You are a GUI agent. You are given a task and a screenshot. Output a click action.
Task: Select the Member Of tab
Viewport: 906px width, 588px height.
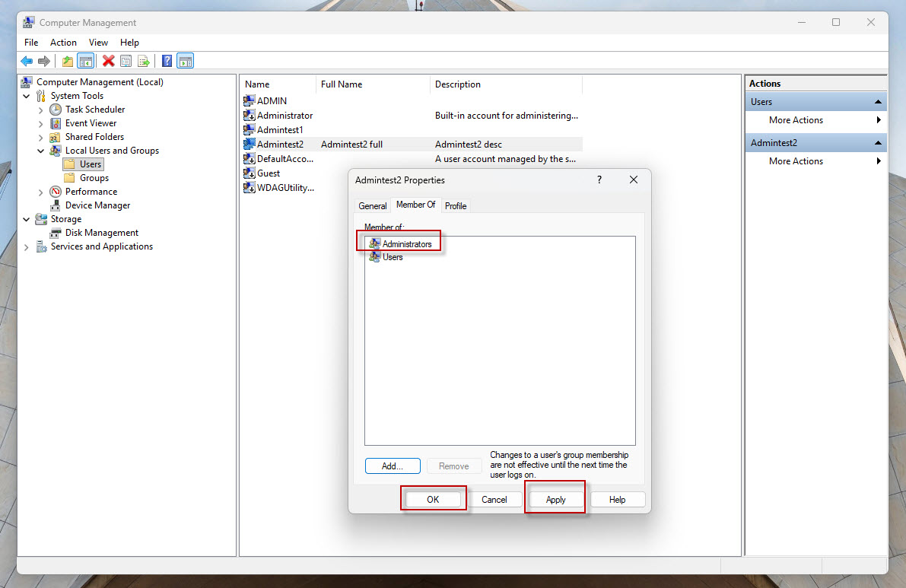(416, 205)
